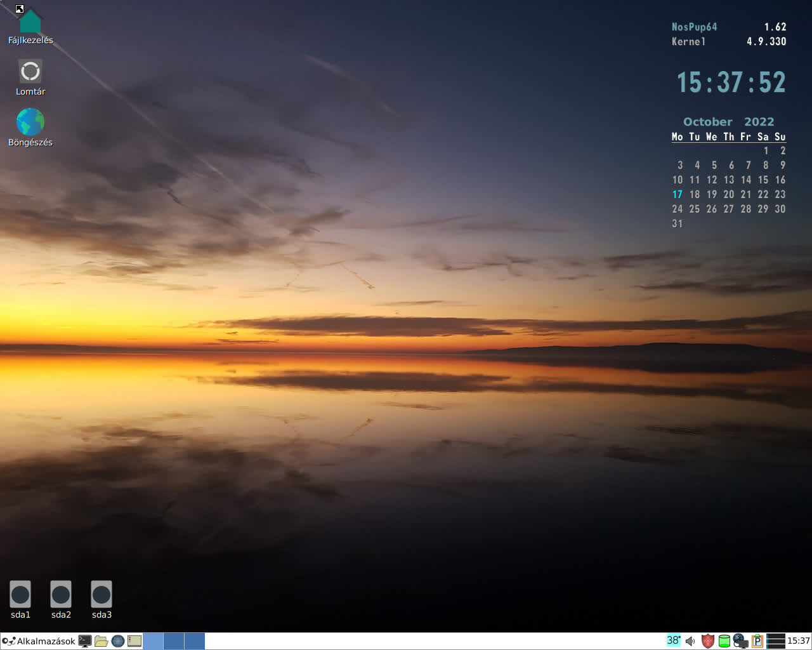Click the show desktop icon in taskbar
This screenshot has height=650, width=812.
(134, 641)
